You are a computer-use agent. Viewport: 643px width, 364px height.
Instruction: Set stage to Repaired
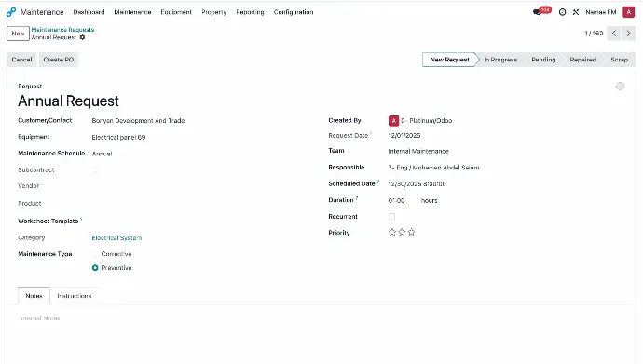pos(583,60)
